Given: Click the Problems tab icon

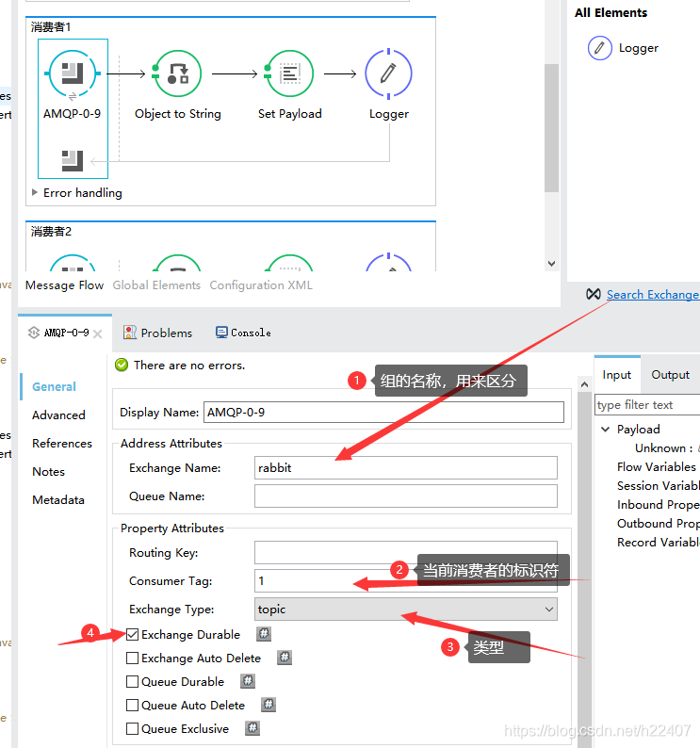Looking at the screenshot, I should (130, 332).
